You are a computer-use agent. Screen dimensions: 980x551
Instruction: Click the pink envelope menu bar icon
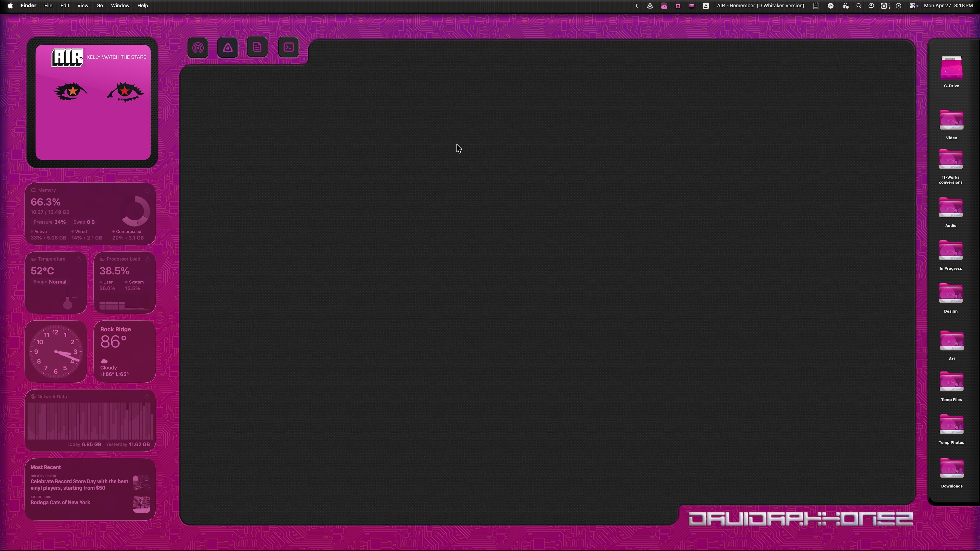[x=692, y=6]
